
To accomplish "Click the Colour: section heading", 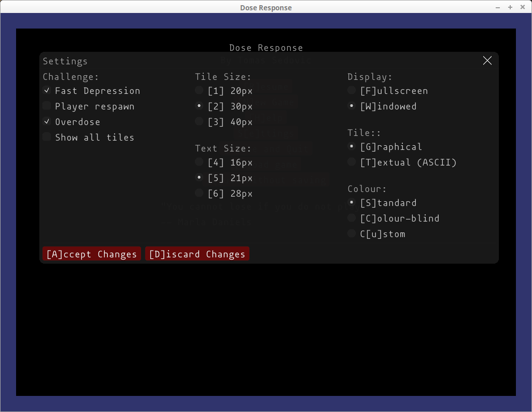I will (367, 189).
